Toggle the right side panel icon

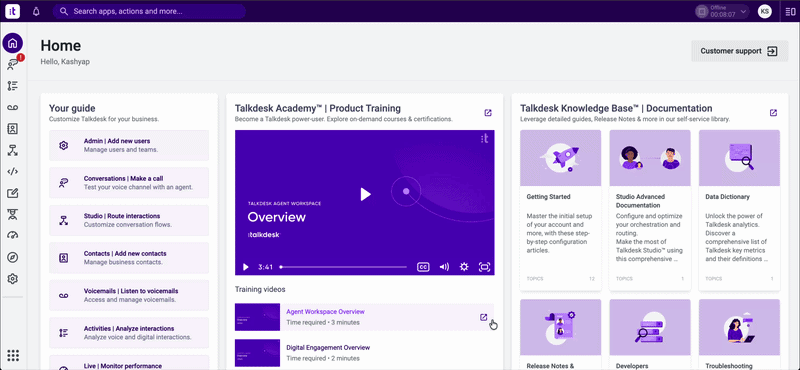click(x=790, y=11)
